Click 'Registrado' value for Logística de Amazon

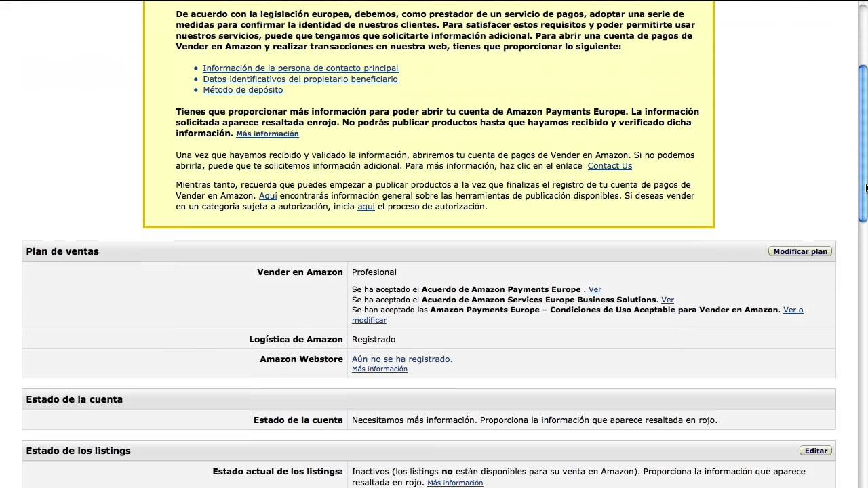374,340
